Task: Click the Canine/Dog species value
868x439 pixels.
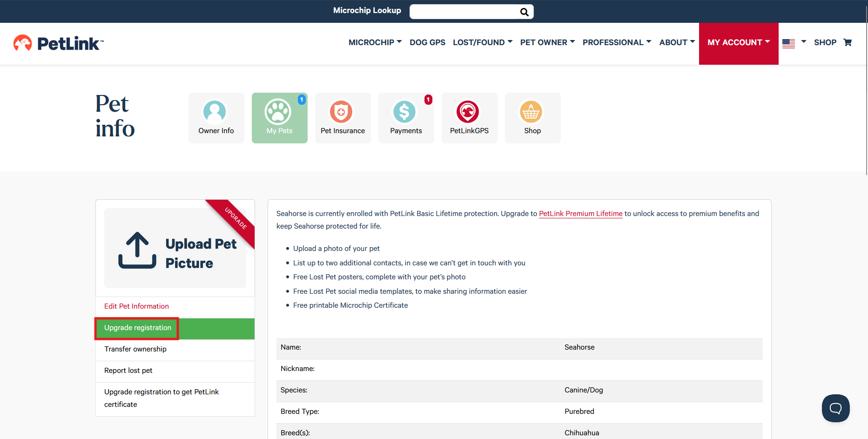Action: (584, 390)
